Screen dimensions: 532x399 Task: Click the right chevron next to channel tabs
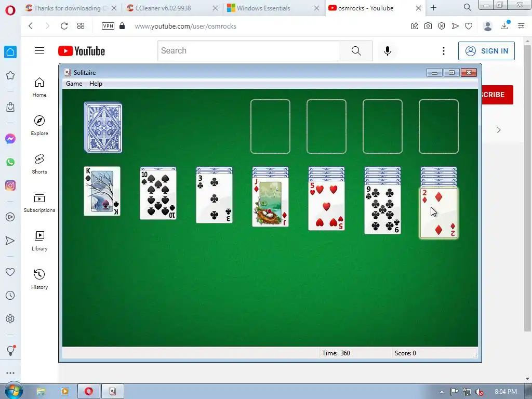click(x=499, y=130)
